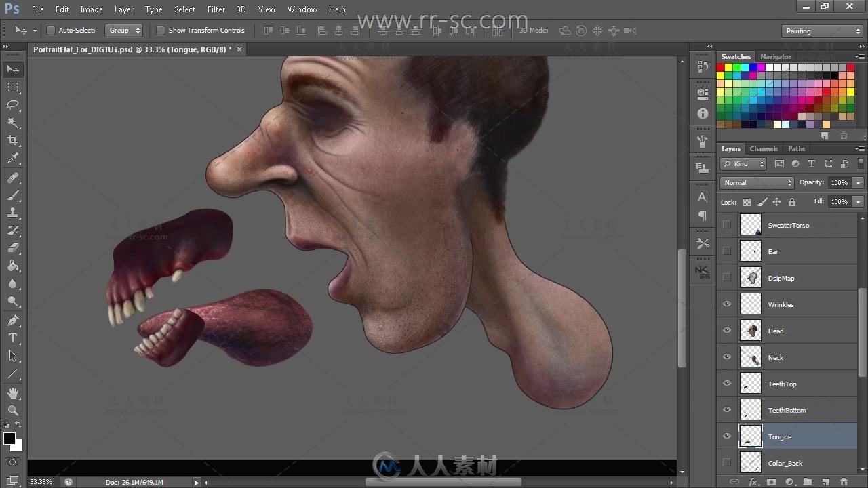
Task: Select the Move tool in the toolbox
Action: pyautogui.click(x=13, y=70)
